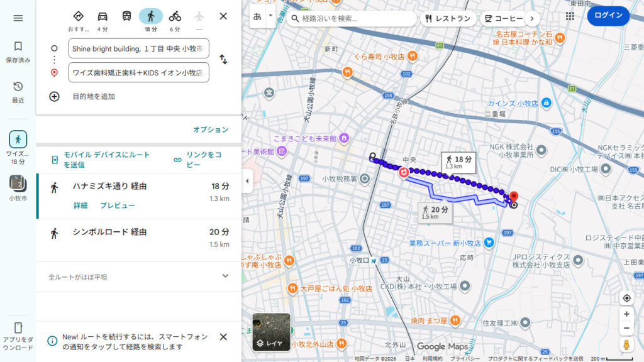Click the 20 分 alternate route label
Image resolution: width=644 pixels, height=362 pixels.
tap(435, 212)
